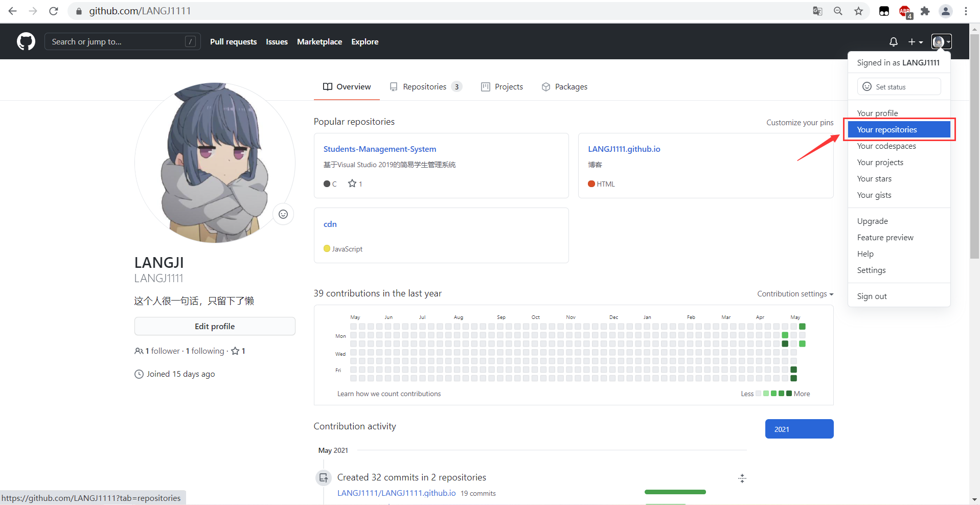
Task: Click Edit profile button
Action: 215,326
